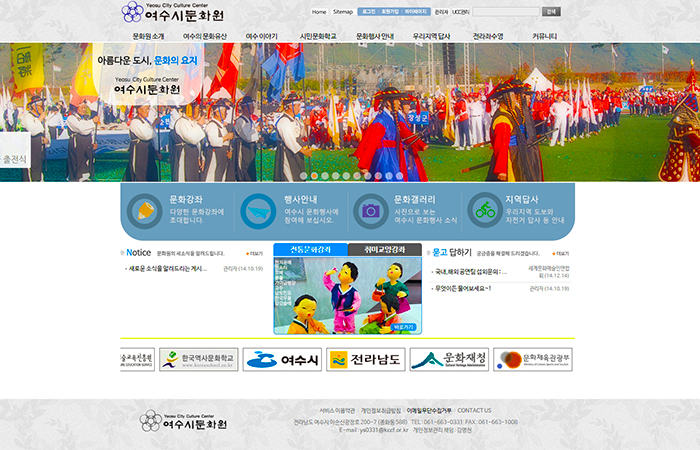Open 이메일무단수집거부 in the footer
This screenshot has width=700, height=450.
click(x=429, y=411)
